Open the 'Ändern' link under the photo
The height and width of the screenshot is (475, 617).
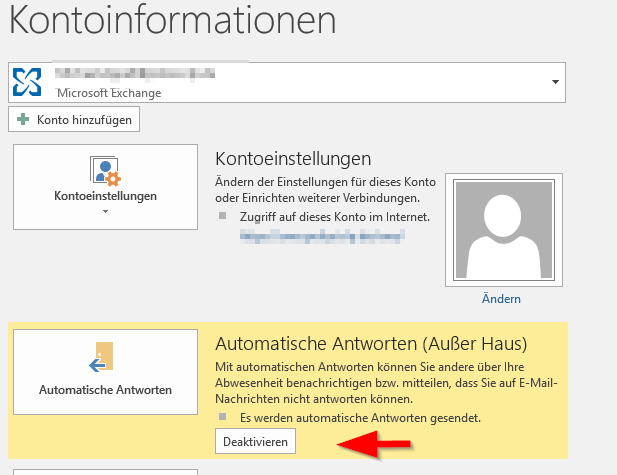click(500, 299)
